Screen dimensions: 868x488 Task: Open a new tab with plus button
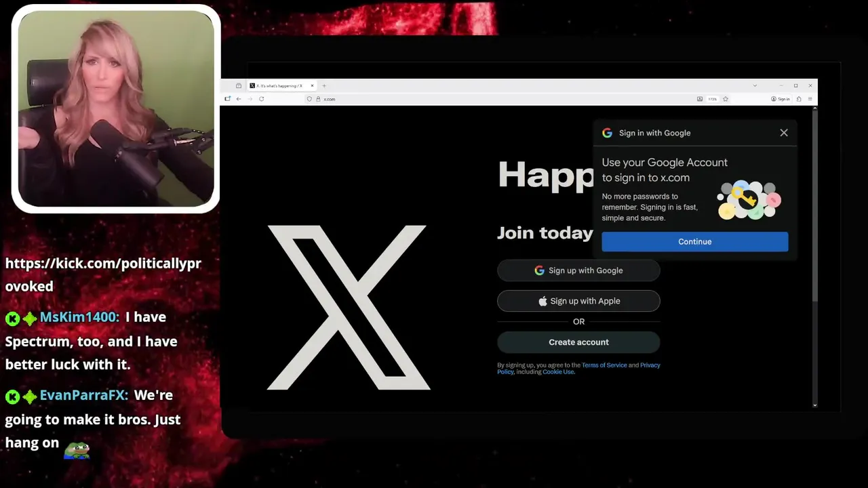[x=324, y=85]
